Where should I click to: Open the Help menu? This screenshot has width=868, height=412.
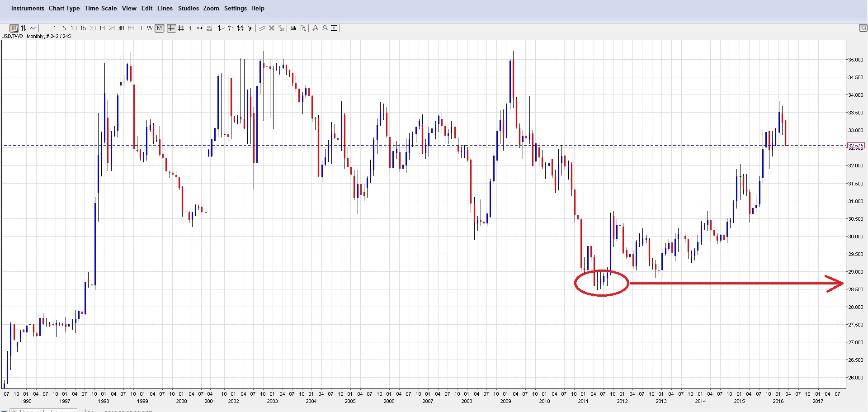coord(258,8)
